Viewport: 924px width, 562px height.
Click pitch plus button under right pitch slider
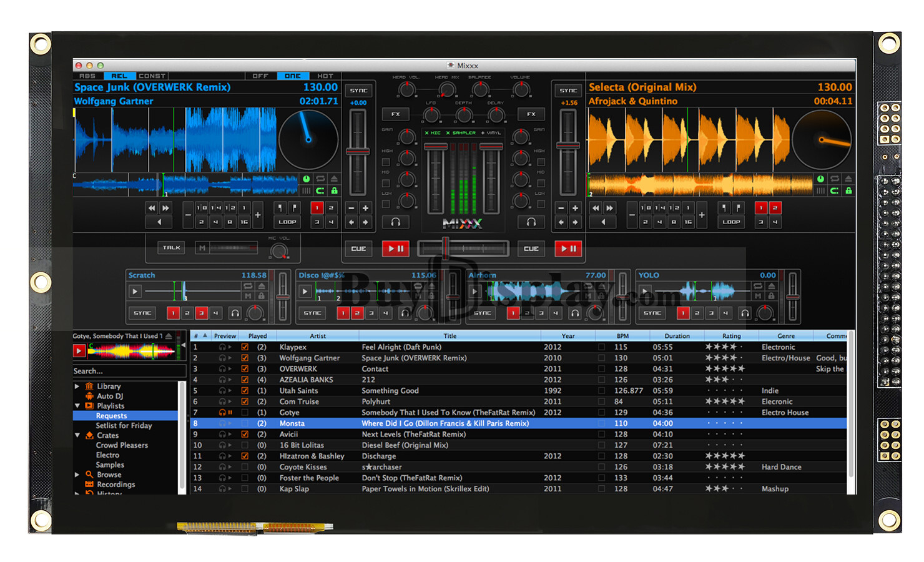[575, 208]
